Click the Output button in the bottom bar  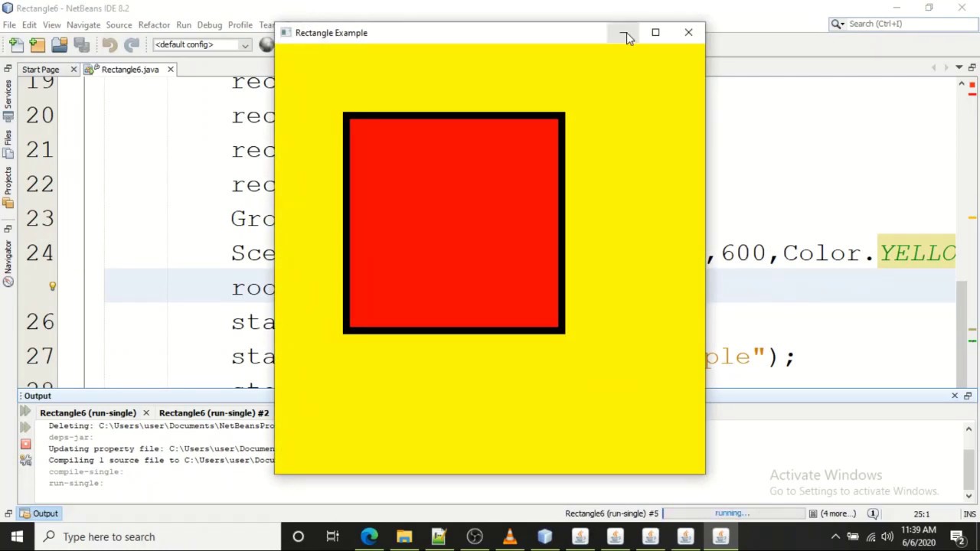click(x=39, y=514)
